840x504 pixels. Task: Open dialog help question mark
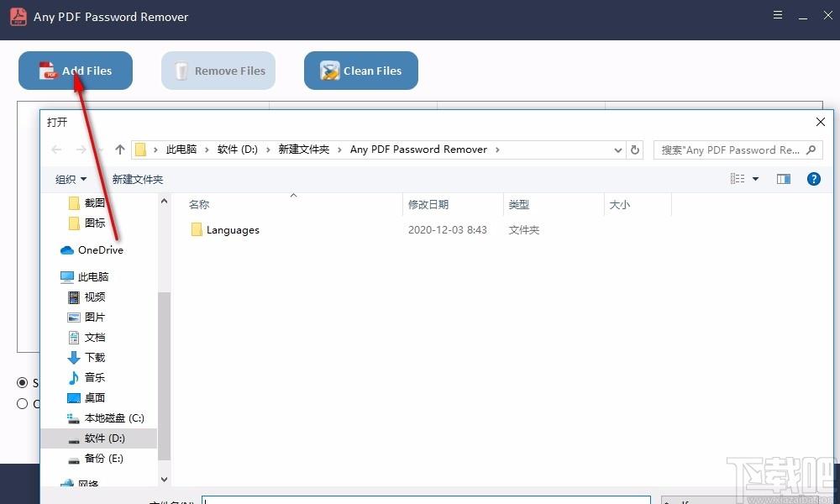[813, 179]
